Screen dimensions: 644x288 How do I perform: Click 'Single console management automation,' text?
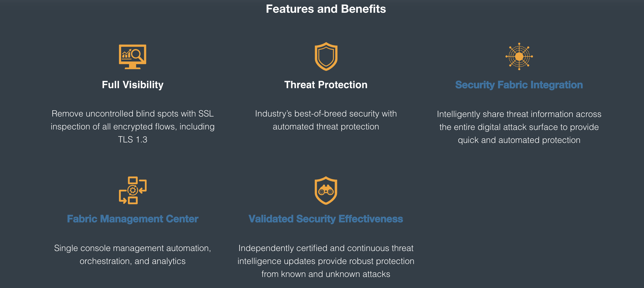tap(132, 248)
